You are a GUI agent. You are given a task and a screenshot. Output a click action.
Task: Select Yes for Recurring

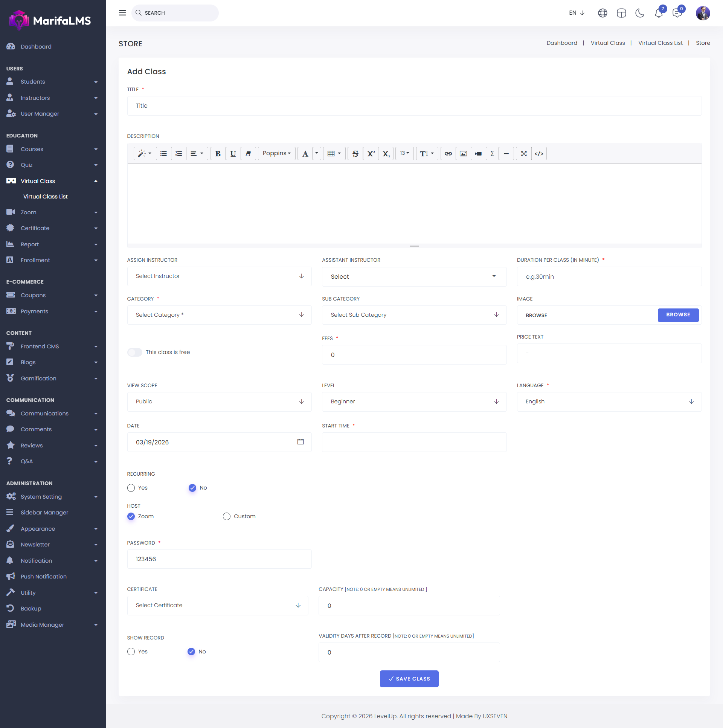pyautogui.click(x=131, y=488)
